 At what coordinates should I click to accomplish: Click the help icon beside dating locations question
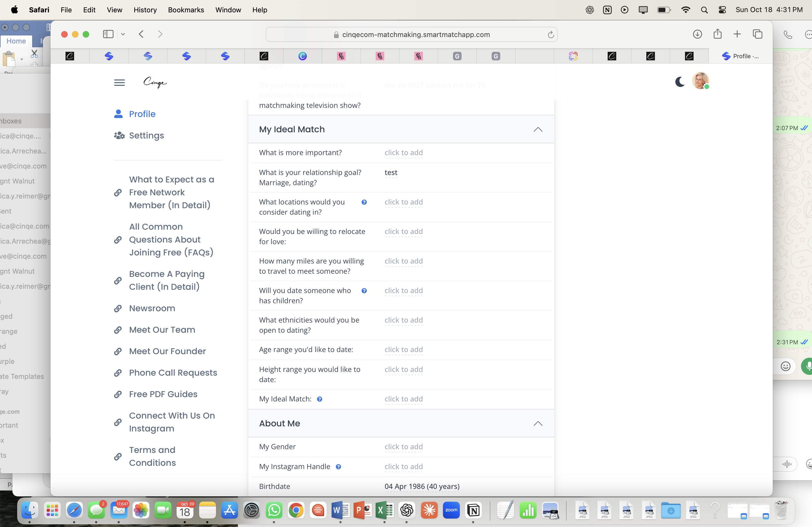pos(364,202)
